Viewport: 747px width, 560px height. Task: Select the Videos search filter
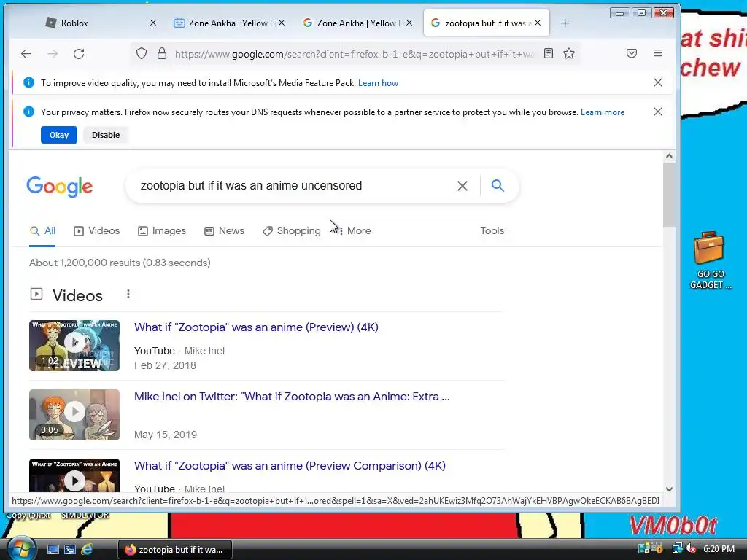[97, 231]
